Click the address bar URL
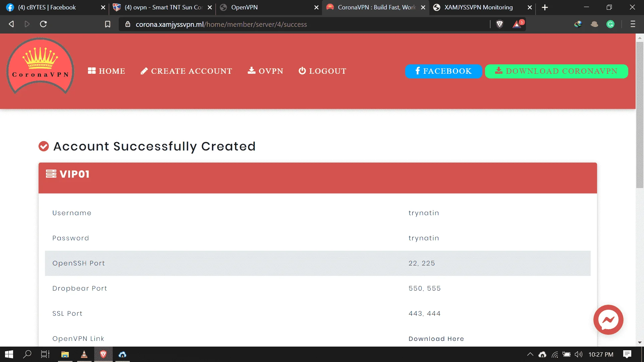Image resolution: width=644 pixels, height=362 pixels. point(221,24)
